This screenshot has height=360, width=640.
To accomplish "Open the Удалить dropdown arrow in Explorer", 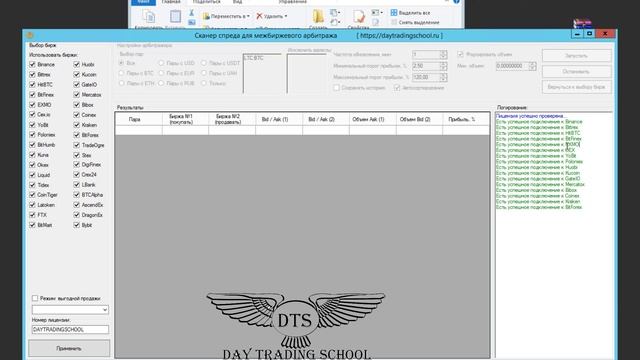I will (x=286, y=16).
